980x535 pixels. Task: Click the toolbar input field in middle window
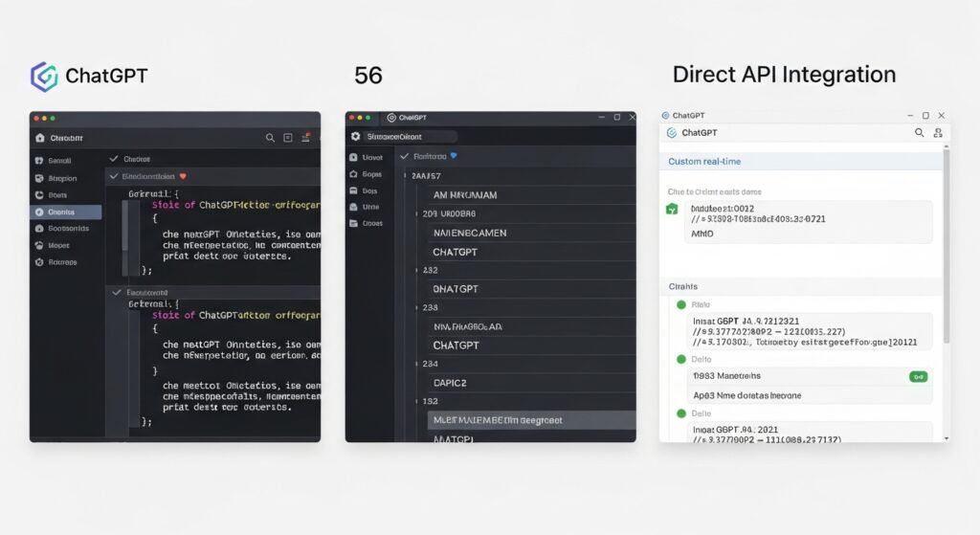coord(410,136)
